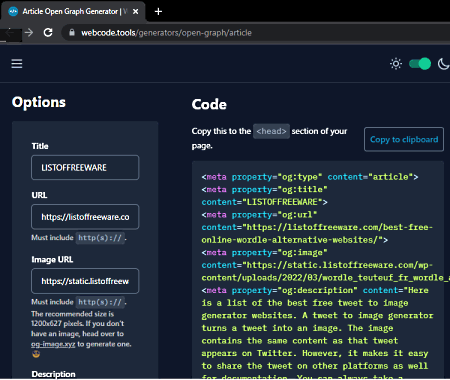This screenshot has width=450, height=380.
Task: Click the webcode.tools favicon in tab
Action: point(13,12)
